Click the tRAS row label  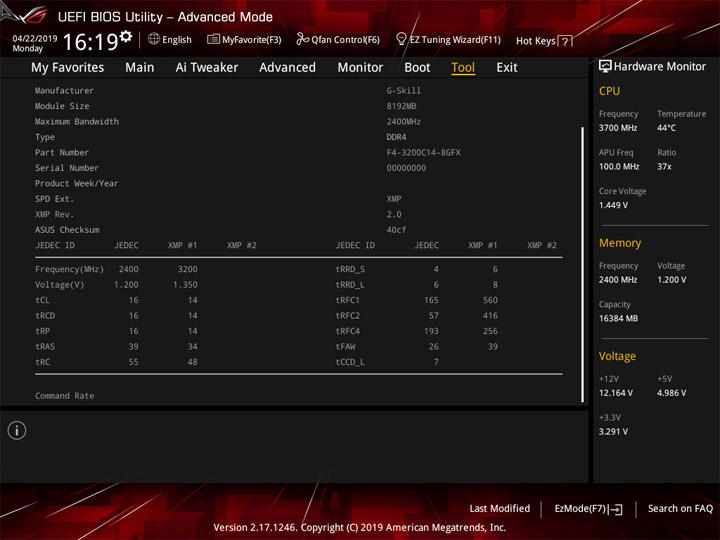coord(45,347)
